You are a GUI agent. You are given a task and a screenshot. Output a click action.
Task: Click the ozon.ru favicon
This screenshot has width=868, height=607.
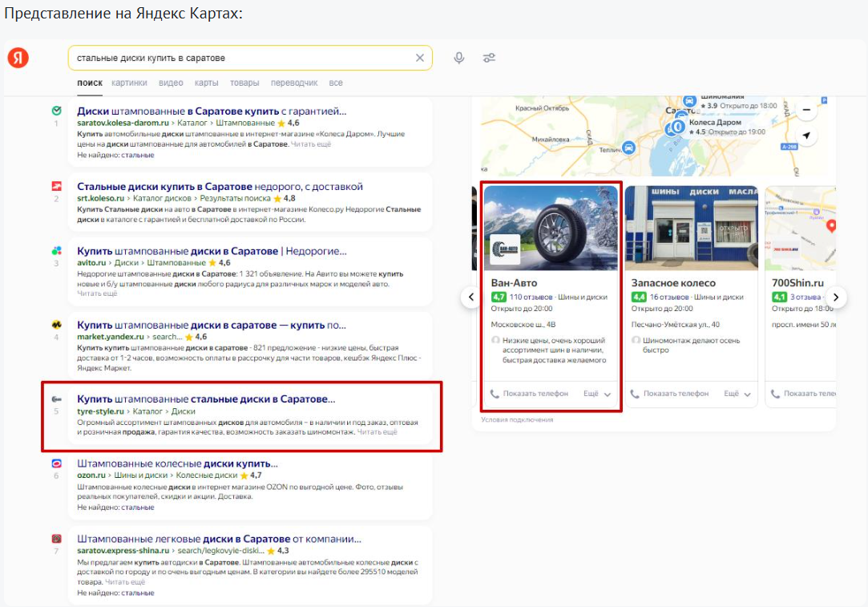[56, 463]
